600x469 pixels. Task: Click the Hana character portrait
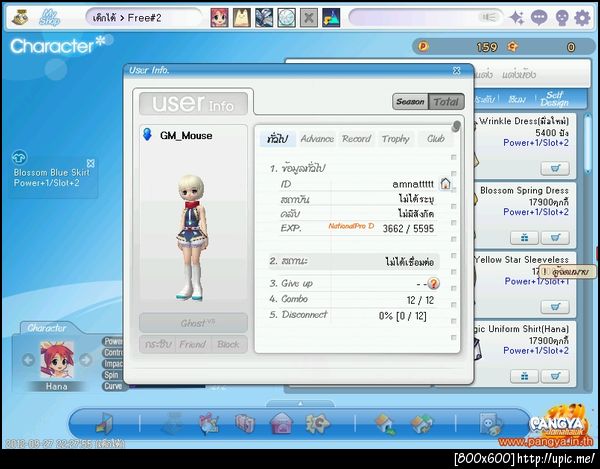57,360
